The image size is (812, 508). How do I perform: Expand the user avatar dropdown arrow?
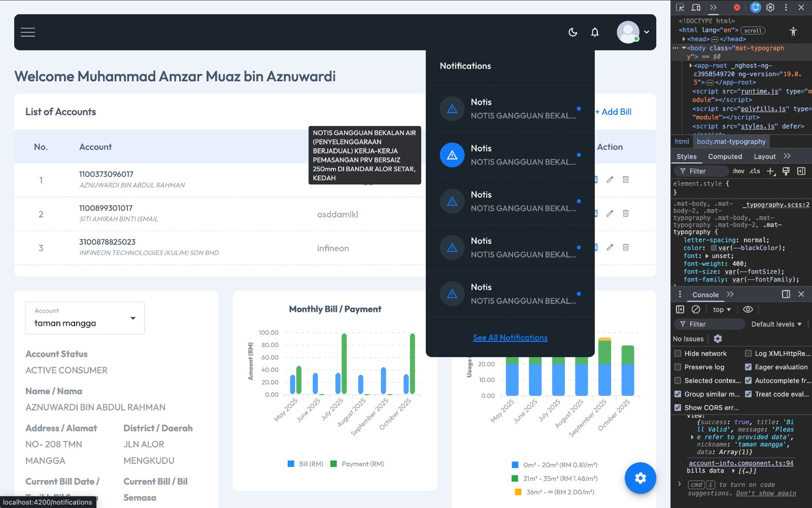point(647,32)
